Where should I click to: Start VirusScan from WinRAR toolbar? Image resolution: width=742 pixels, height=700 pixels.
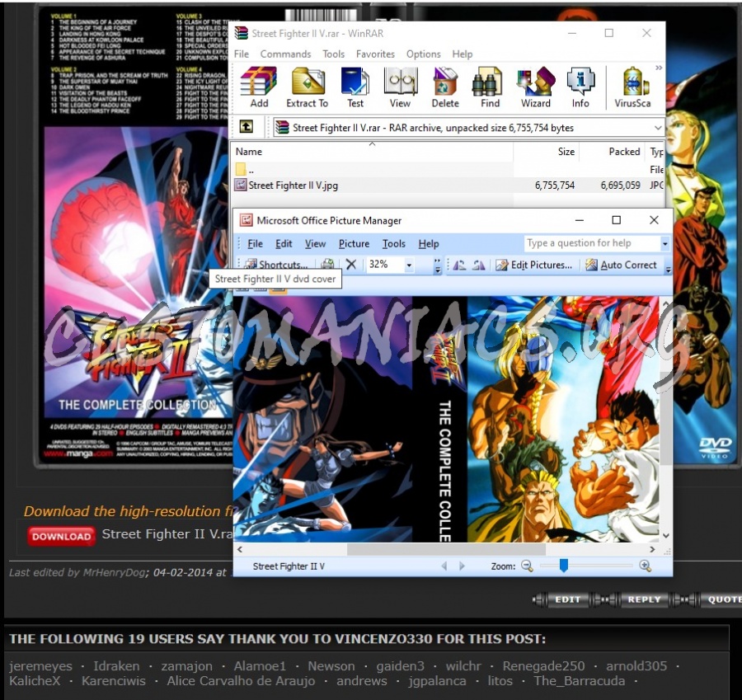click(632, 87)
